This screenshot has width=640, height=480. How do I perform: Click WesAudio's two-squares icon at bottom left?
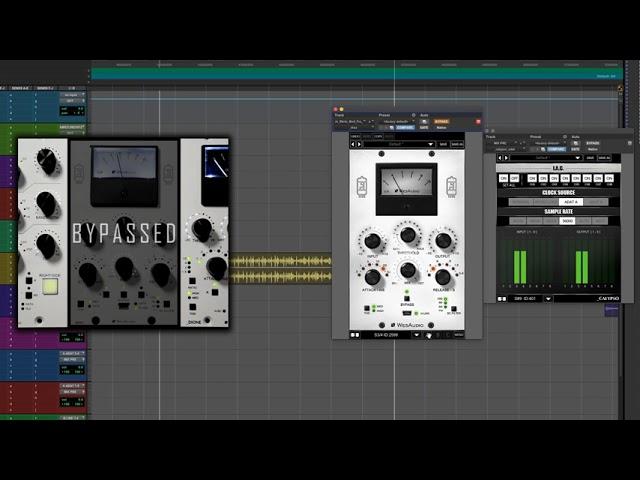coord(355,335)
